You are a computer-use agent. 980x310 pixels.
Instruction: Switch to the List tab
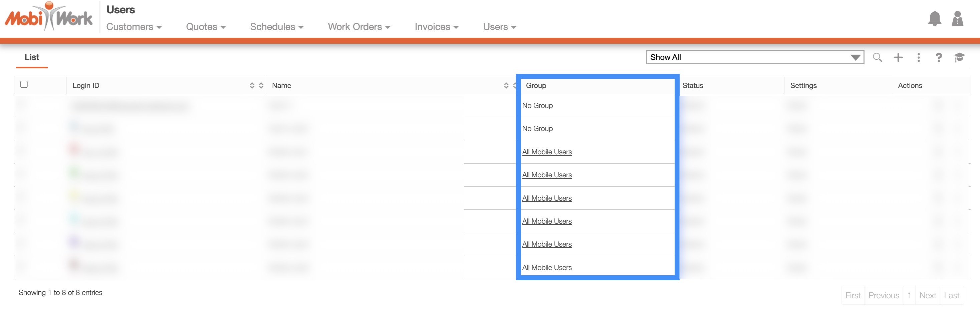(32, 57)
